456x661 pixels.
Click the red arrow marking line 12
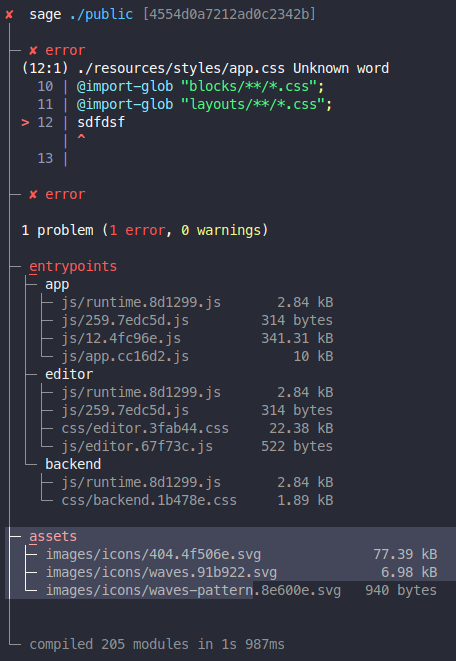point(25,123)
